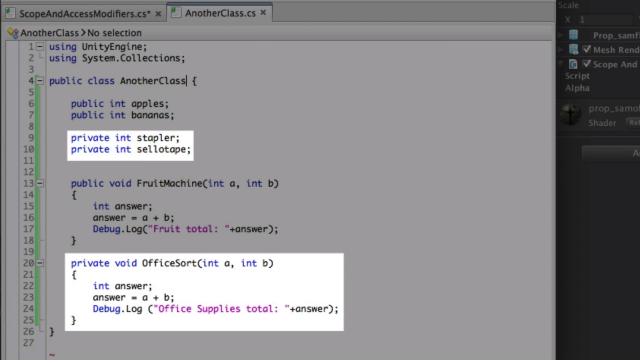Select the AnotherClass.cs tab
The height and width of the screenshot is (360, 640).
(x=220, y=13)
